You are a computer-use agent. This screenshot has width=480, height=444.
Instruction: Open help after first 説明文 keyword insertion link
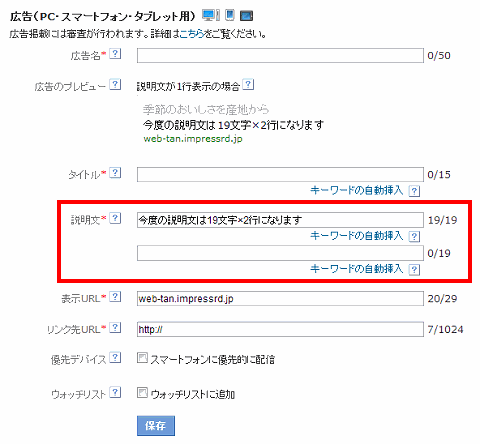(414, 237)
